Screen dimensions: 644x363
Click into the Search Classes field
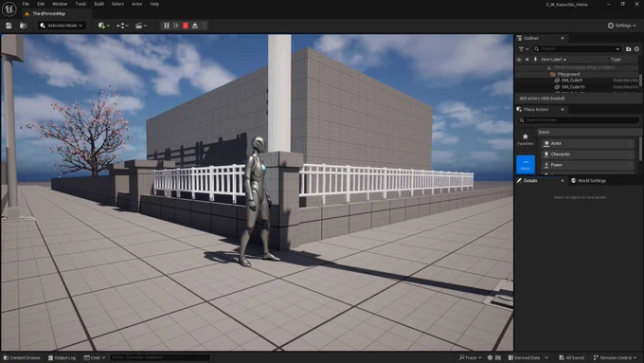[x=579, y=120]
